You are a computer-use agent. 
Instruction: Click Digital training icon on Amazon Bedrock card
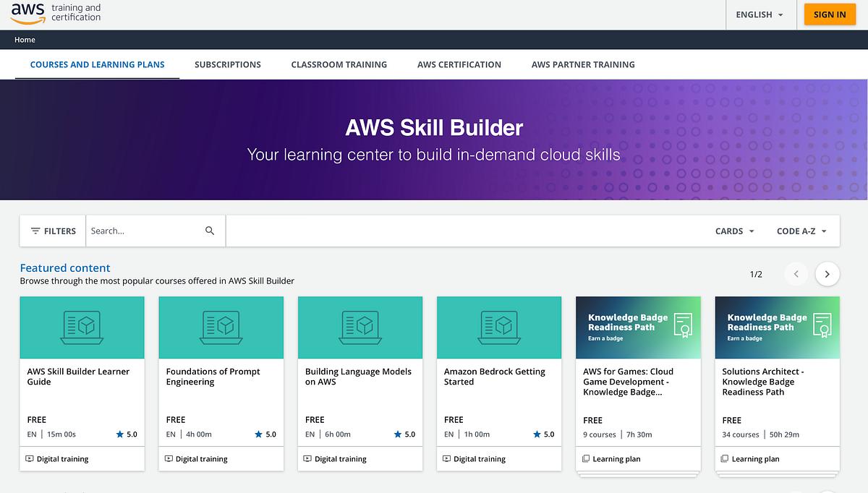click(x=446, y=458)
